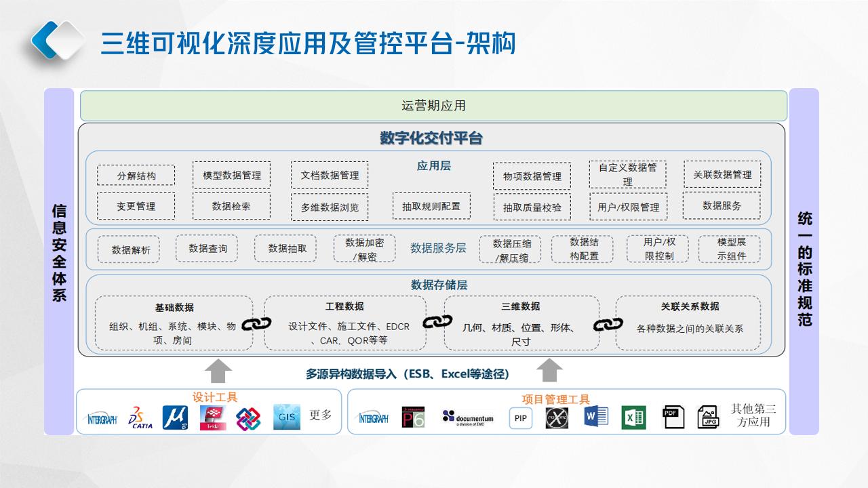Click the 关联关系数据 storage block
Viewport: 868px width, 488px height.
click(689, 323)
